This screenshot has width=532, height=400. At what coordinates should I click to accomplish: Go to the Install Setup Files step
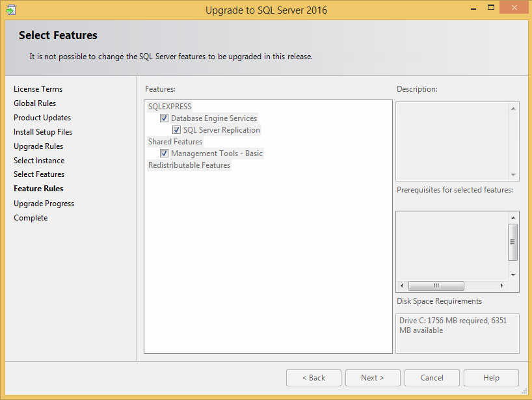pyautogui.click(x=43, y=132)
